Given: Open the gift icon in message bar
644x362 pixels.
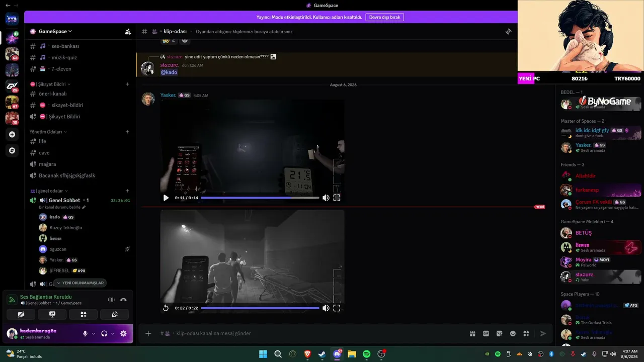Looking at the screenshot, I should coord(472,333).
